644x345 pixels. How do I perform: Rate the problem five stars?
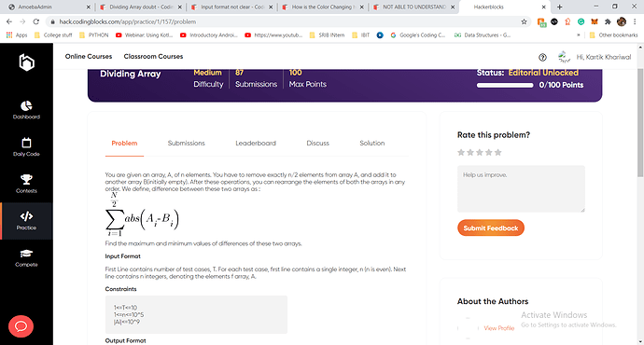[x=498, y=153]
